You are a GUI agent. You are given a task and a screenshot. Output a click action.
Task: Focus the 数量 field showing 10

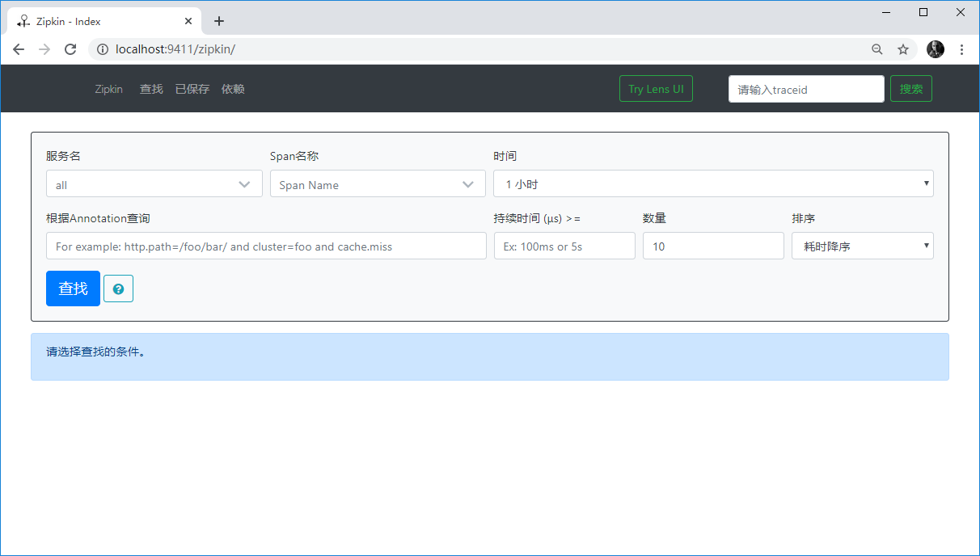[x=713, y=246]
